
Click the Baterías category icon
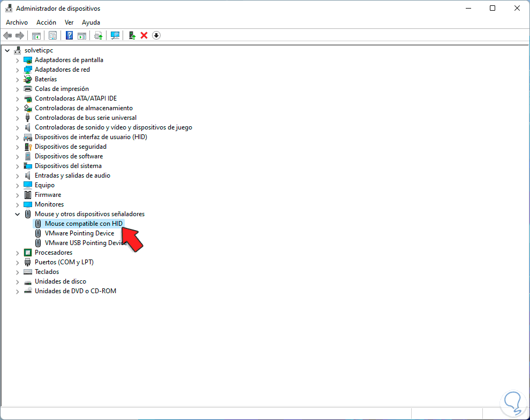(28, 79)
